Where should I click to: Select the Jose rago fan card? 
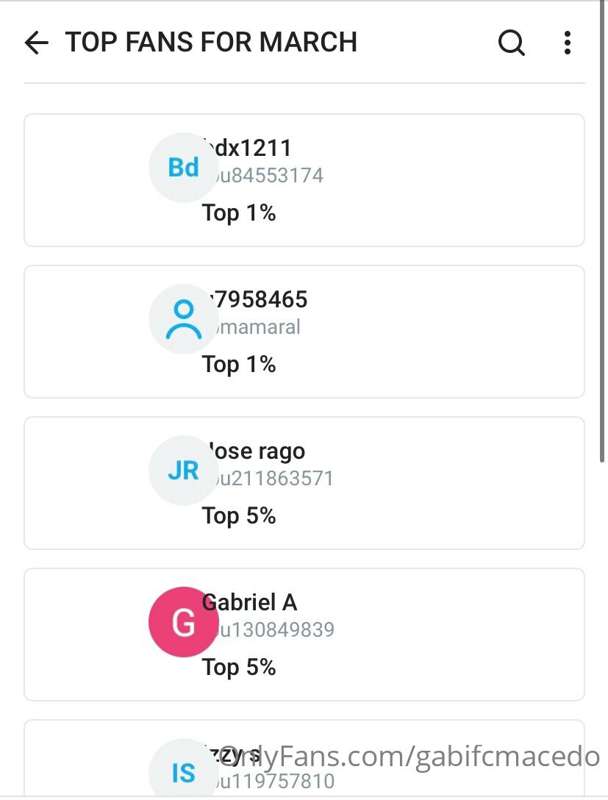click(304, 483)
